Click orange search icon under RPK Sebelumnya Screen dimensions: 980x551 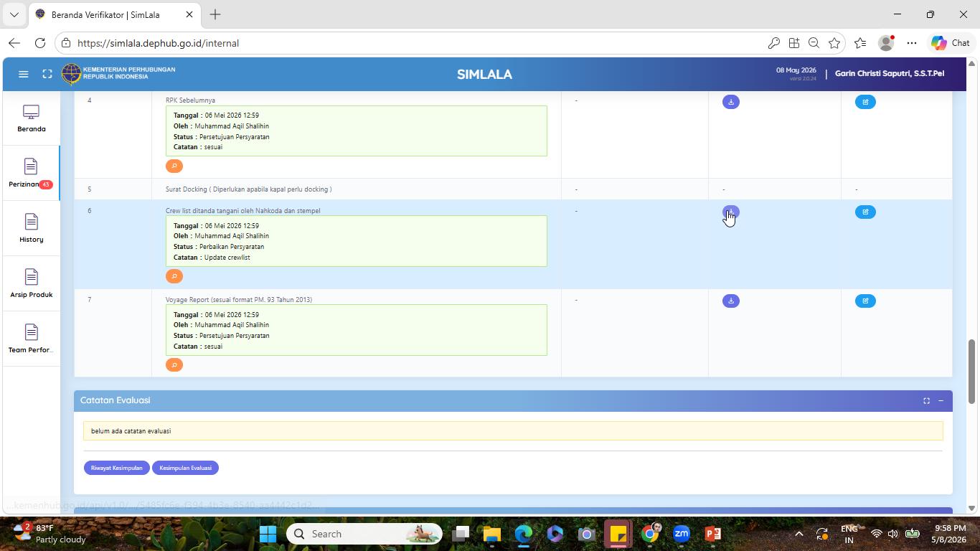pyautogui.click(x=174, y=166)
